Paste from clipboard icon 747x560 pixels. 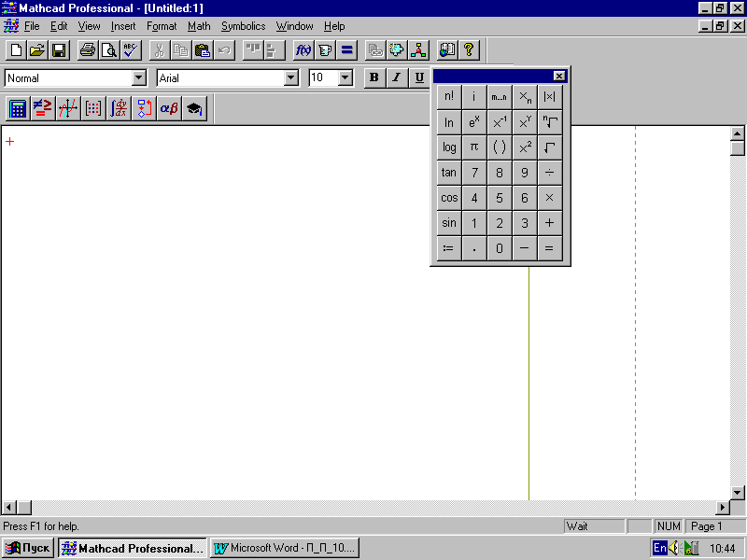[203, 50]
